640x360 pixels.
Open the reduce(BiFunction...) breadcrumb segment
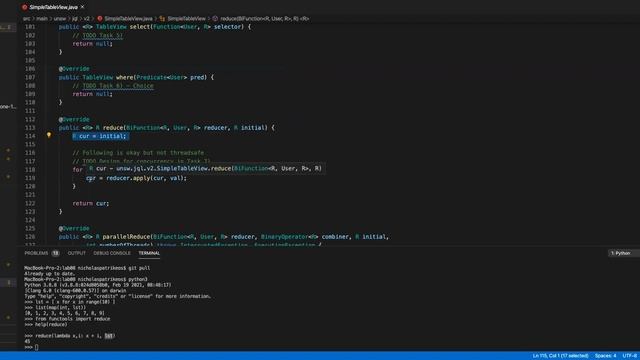coord(264,18)
